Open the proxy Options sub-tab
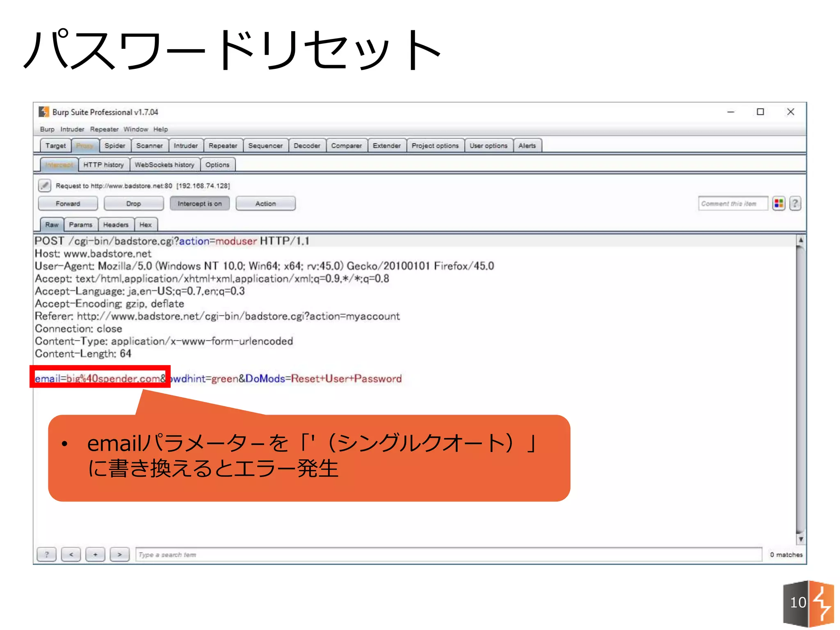 217,164
